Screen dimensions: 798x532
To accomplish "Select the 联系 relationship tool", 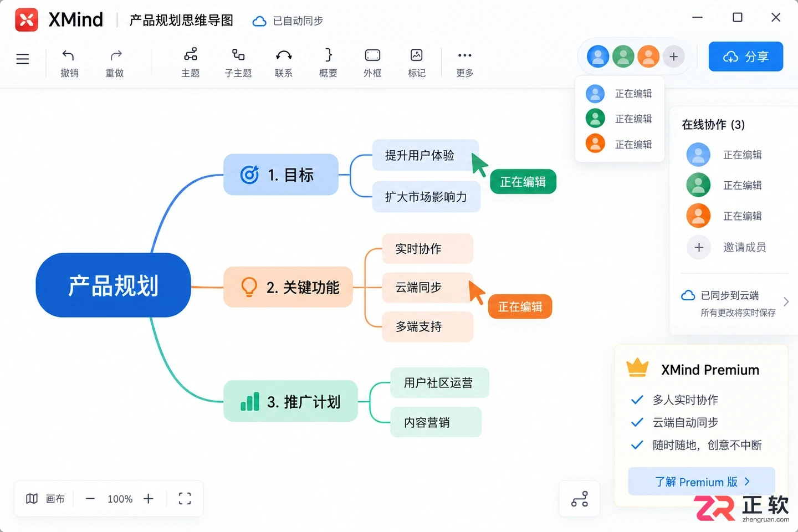I will 284,63.
